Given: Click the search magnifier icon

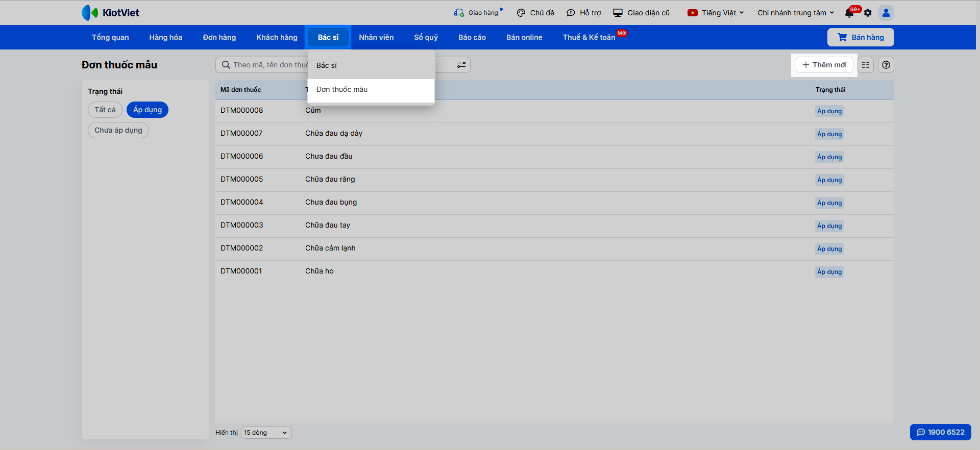Looking at the screenshot, I should 226,65.
